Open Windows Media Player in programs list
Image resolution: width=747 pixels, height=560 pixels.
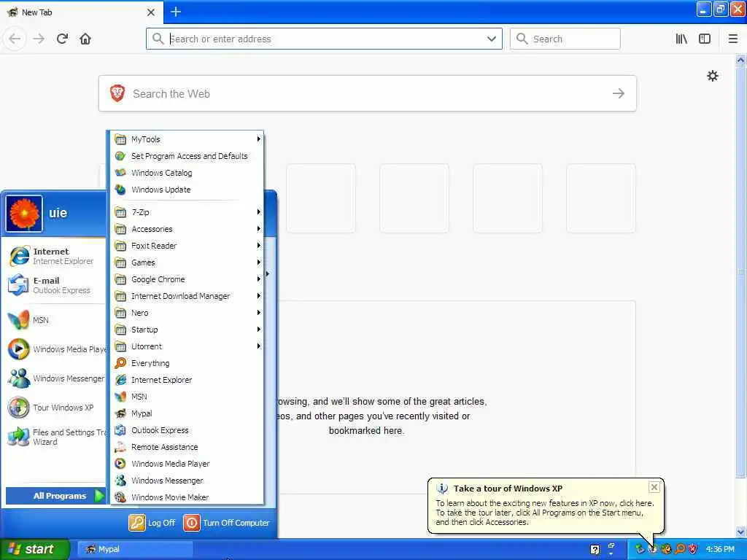[187, 463]
